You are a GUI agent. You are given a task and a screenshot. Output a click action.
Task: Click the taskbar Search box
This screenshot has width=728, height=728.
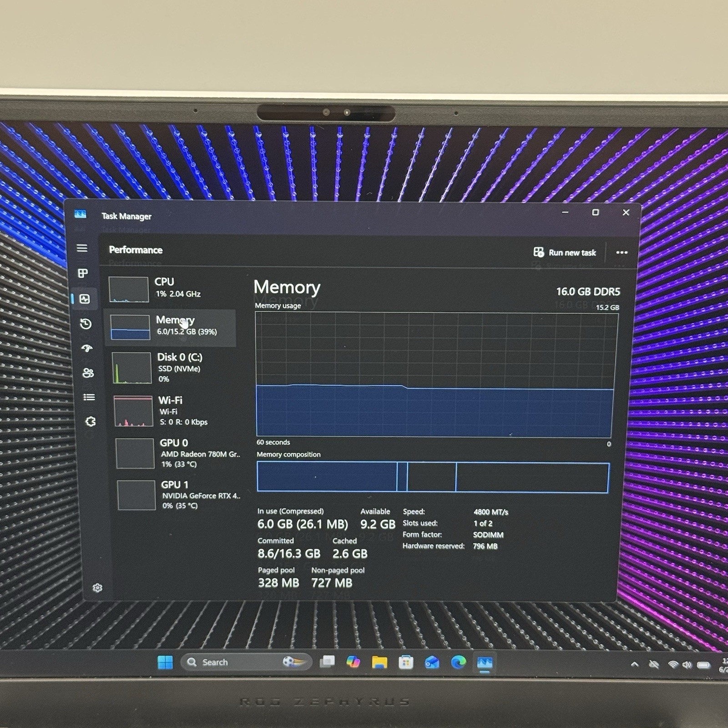(x=246, y=662)
